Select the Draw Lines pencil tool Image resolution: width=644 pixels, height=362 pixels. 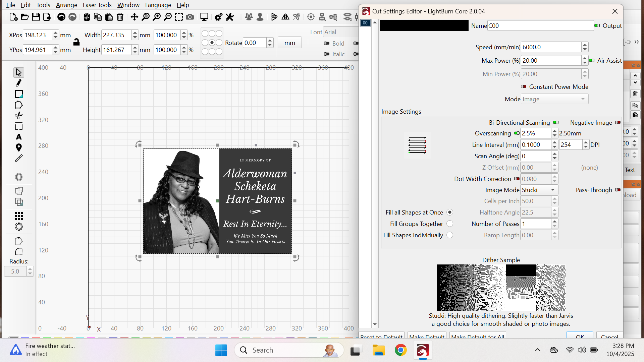(19, 83)
